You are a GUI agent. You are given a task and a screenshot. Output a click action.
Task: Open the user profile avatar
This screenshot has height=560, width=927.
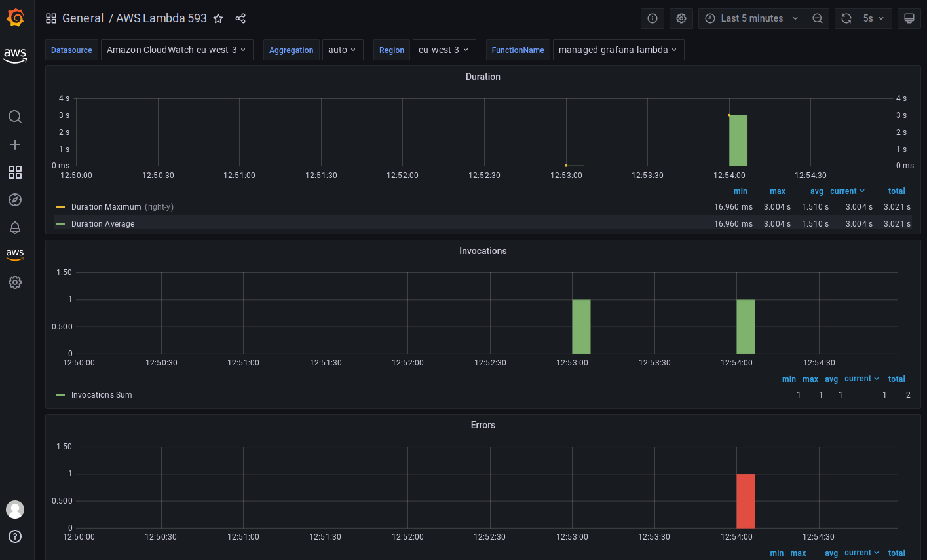point(15,510)
